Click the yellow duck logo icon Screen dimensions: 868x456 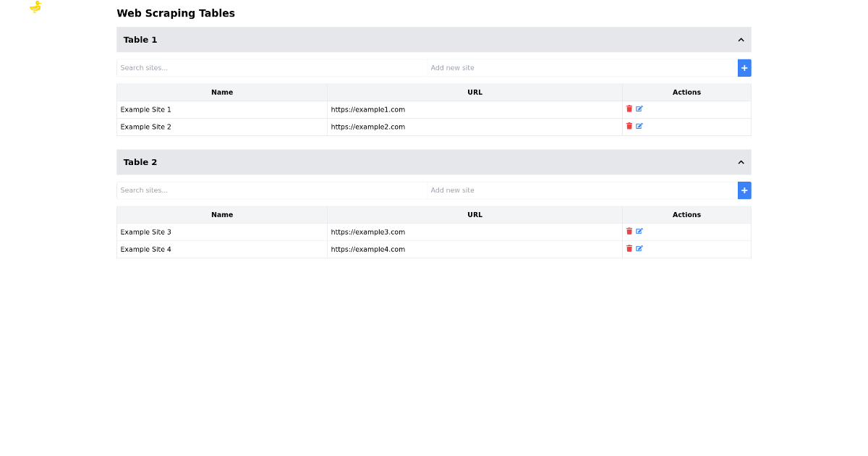click(x=35, y=7)
